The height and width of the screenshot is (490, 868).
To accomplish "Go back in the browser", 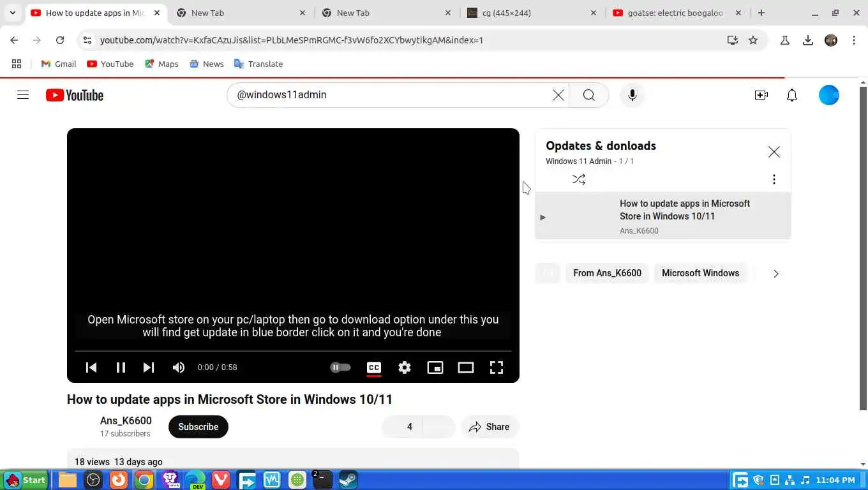I will click(x=14, y=40).
